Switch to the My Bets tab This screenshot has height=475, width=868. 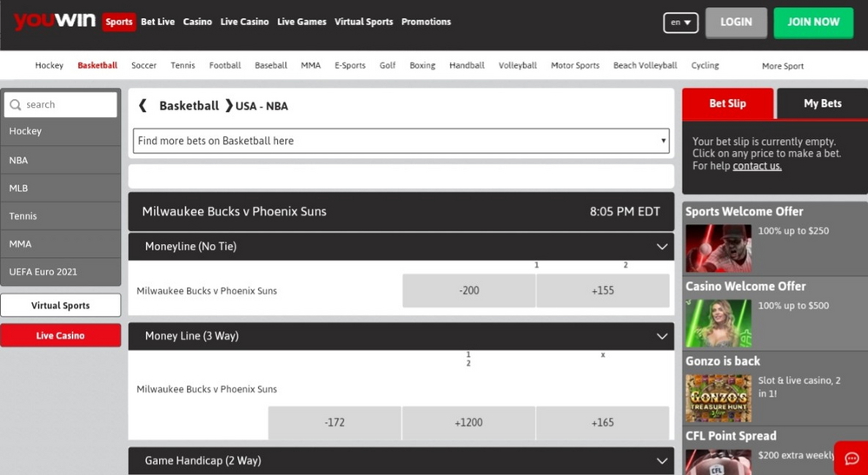[822, 103]
